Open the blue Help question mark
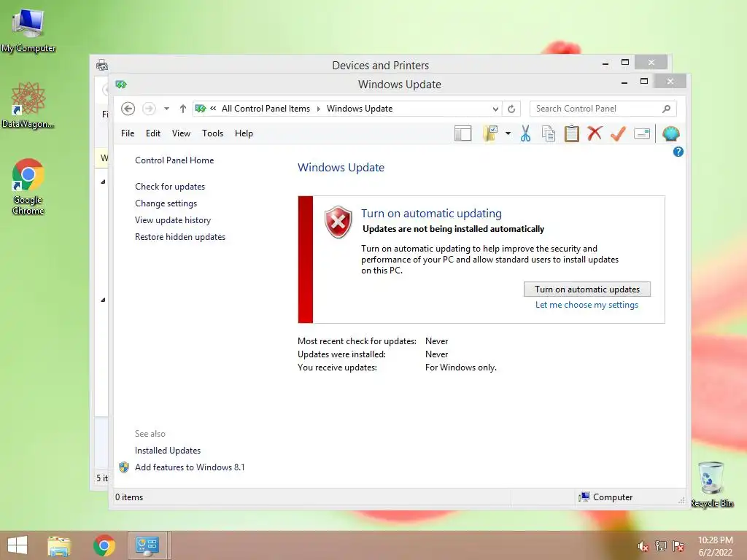This screenshot has height=560, width=747. (678, 152)
